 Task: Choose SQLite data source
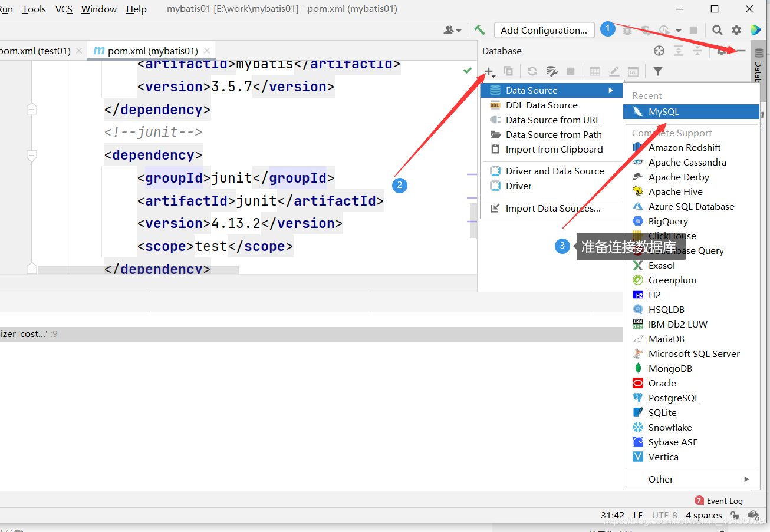(x=691, y=412)
